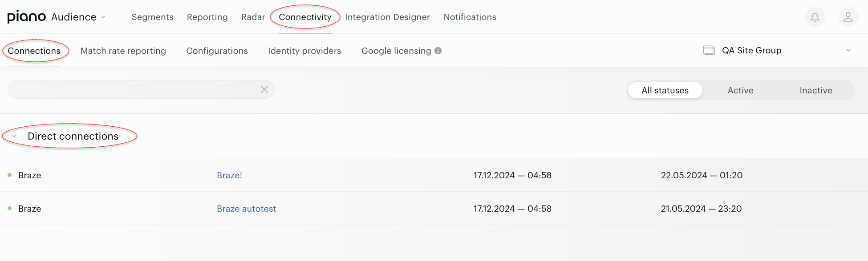Click green status dot in Braze! row

pyautogui.click(x=10, y=175)
